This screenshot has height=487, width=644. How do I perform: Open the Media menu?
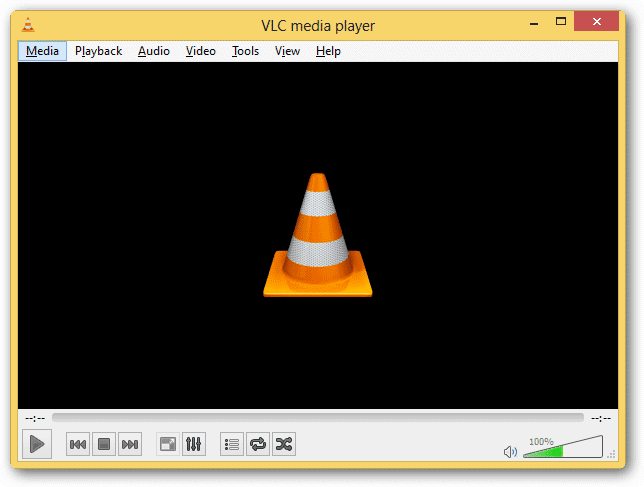(x=42, y=51)
